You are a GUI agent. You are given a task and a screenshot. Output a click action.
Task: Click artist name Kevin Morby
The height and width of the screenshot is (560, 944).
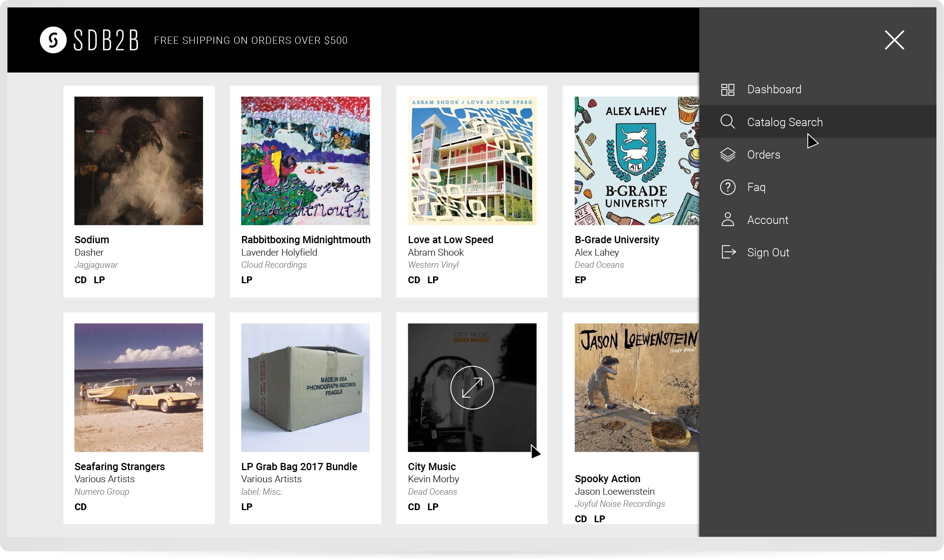click(x=433, y=479)
